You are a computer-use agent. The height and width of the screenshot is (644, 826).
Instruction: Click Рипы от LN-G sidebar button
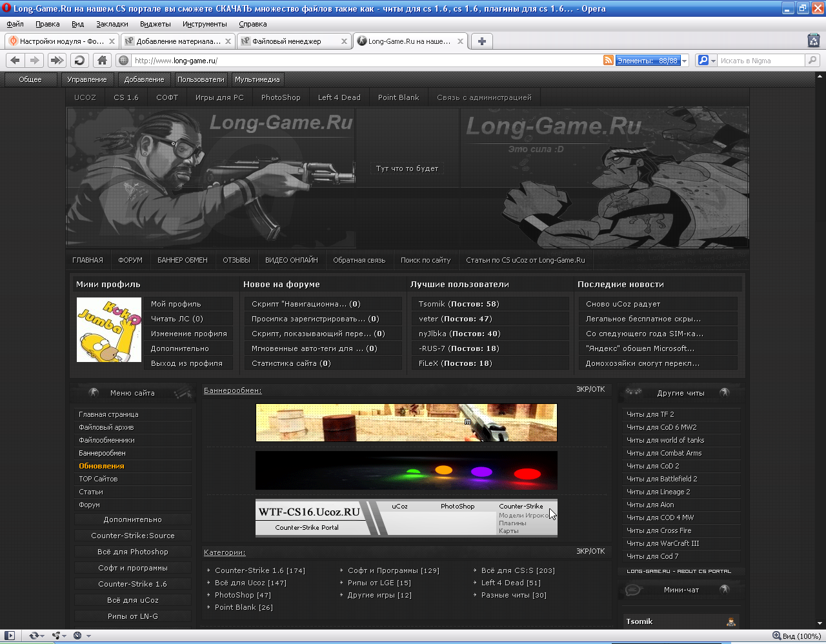click(x=133, y=616)
